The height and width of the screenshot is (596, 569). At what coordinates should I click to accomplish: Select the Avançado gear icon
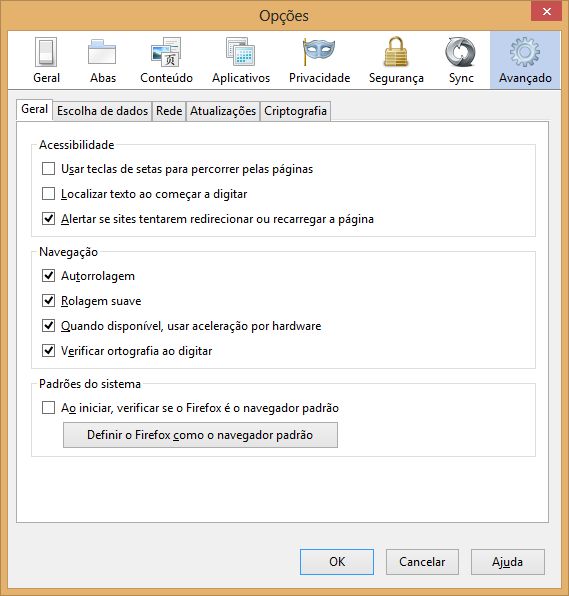[x=525, y=52]
